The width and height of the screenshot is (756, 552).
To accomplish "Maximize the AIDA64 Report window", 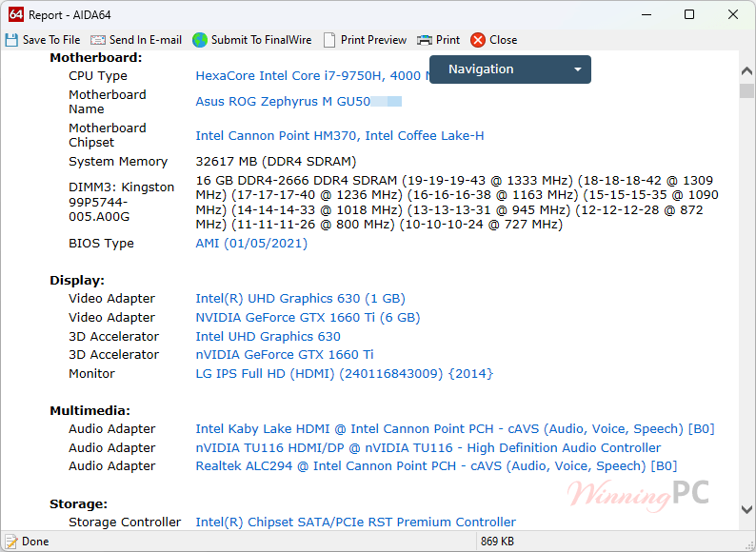I will tap(689, 14).
